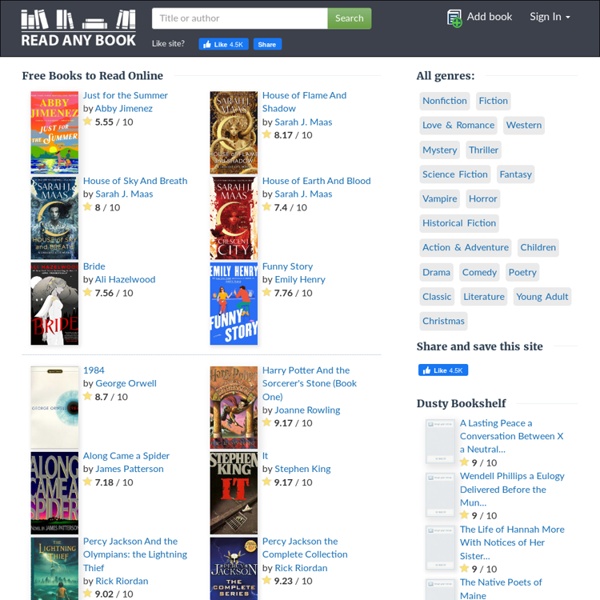600x600 pixels.
Task: Select the Science Fiction genre tag
Action: pos(455,175)
